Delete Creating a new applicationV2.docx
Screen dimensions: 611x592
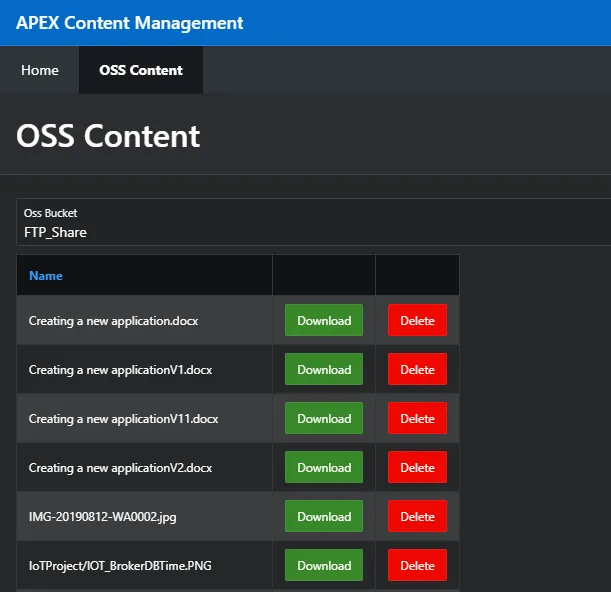[x=417, y=468]
